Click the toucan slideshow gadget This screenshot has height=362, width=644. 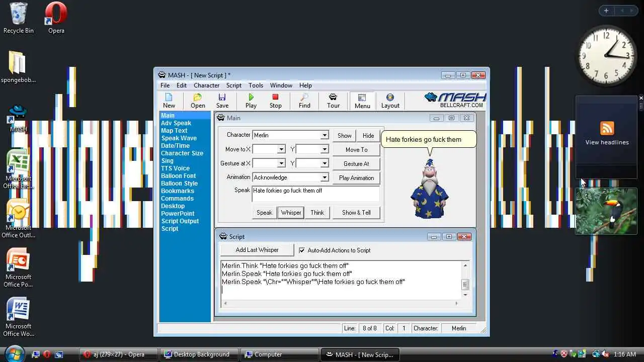(606, 211)
